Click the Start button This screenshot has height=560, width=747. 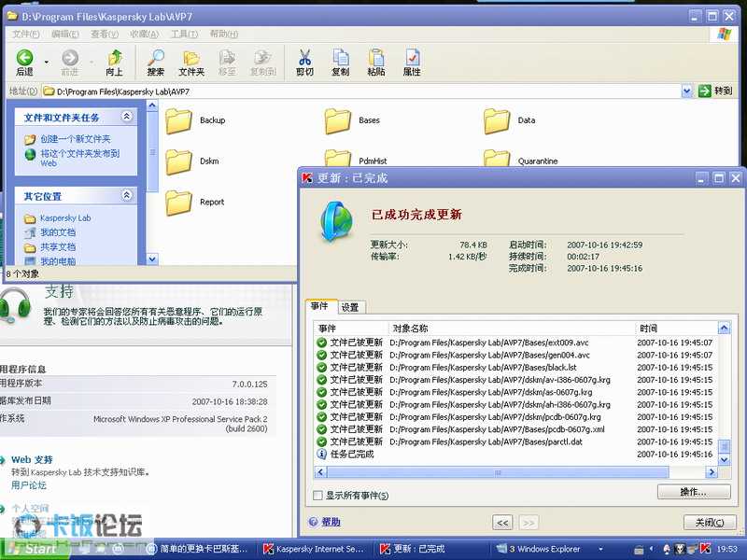(34, 549)
